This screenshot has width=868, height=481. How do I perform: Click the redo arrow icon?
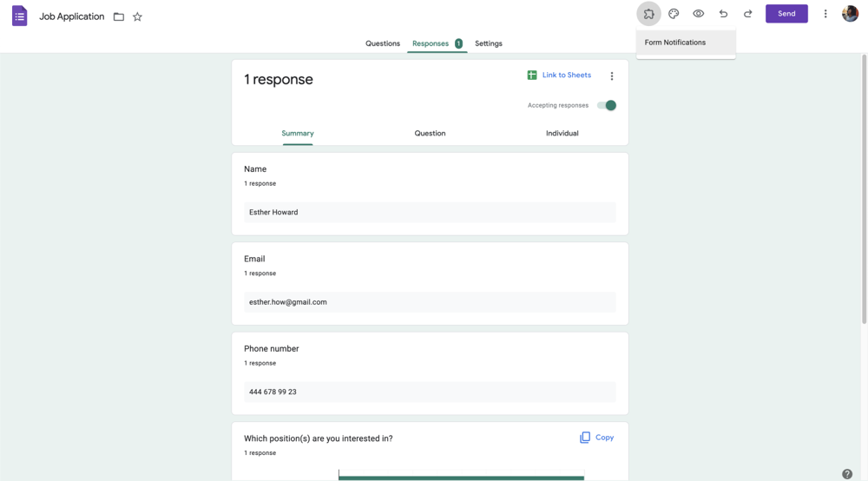[x=747, y=14]
